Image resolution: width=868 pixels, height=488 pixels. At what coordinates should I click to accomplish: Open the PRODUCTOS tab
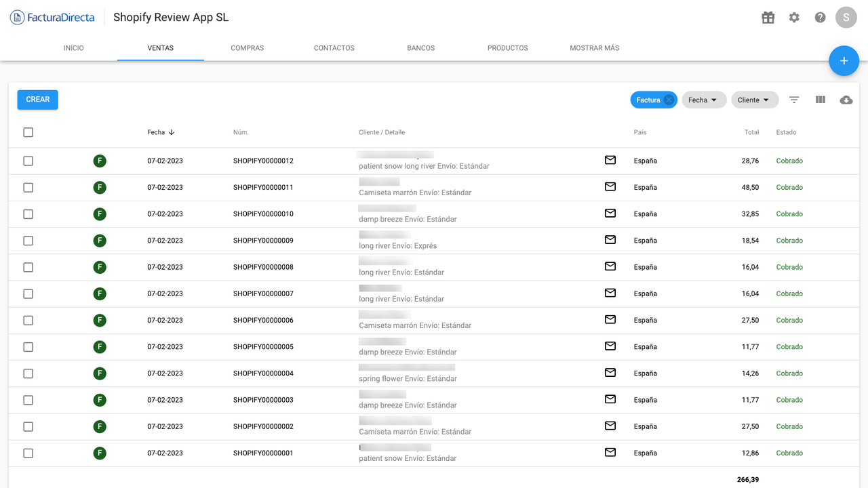point(508,48)
